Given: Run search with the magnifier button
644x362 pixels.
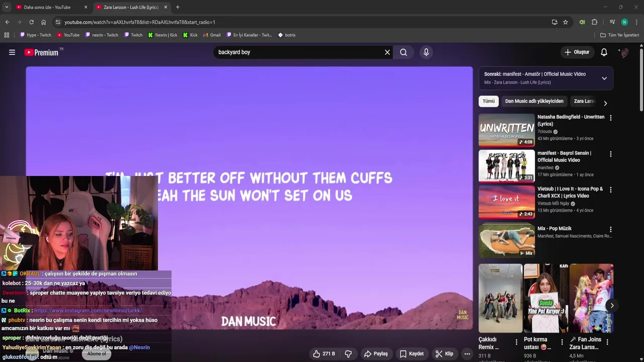Looking at the screenshot, I should tap(404, 52).
